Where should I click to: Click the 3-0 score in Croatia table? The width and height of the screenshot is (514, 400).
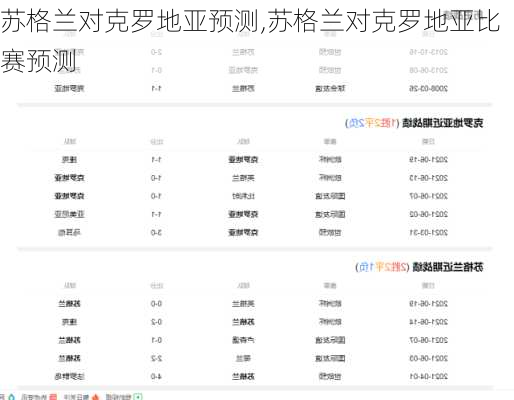(x=156, y=232)
